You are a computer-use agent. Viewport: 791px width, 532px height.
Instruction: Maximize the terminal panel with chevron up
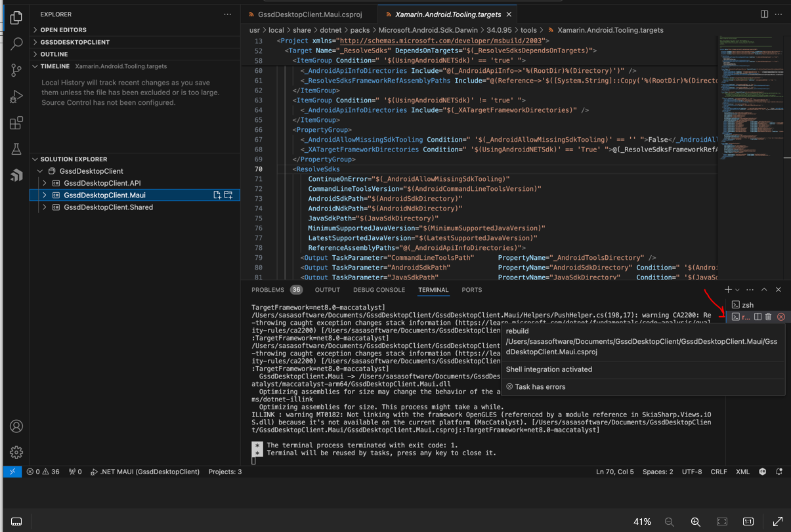point(764,289)
